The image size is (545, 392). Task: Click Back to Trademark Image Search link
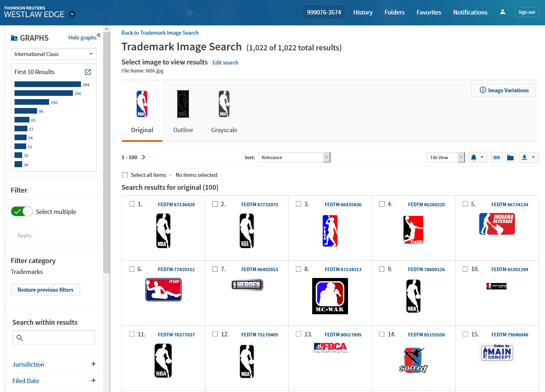pyautogui.click(x=160, y=33)
